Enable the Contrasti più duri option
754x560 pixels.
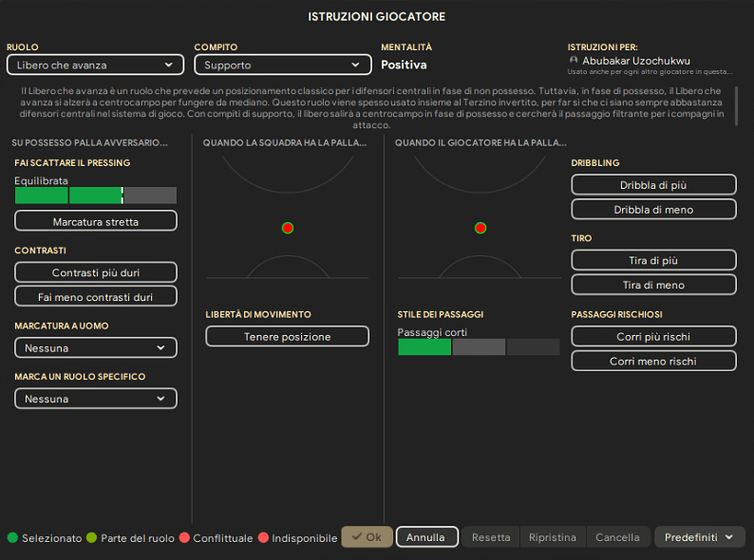point(96,272)
